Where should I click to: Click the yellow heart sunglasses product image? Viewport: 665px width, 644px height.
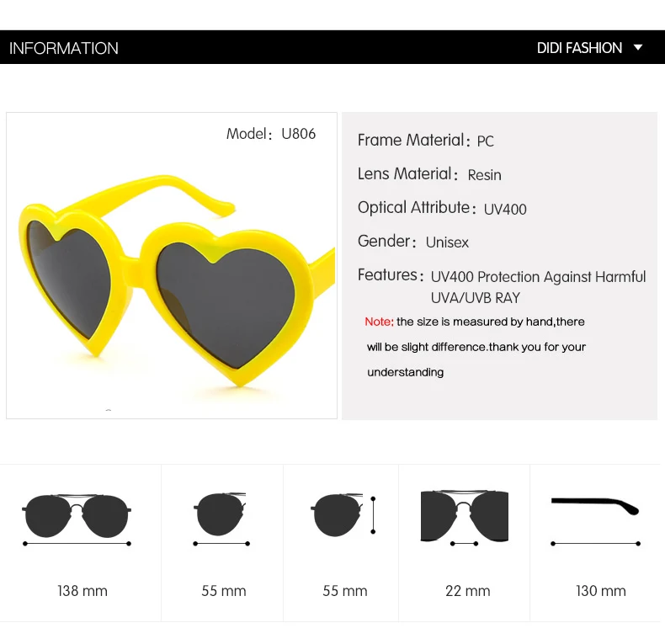point(178,280)
